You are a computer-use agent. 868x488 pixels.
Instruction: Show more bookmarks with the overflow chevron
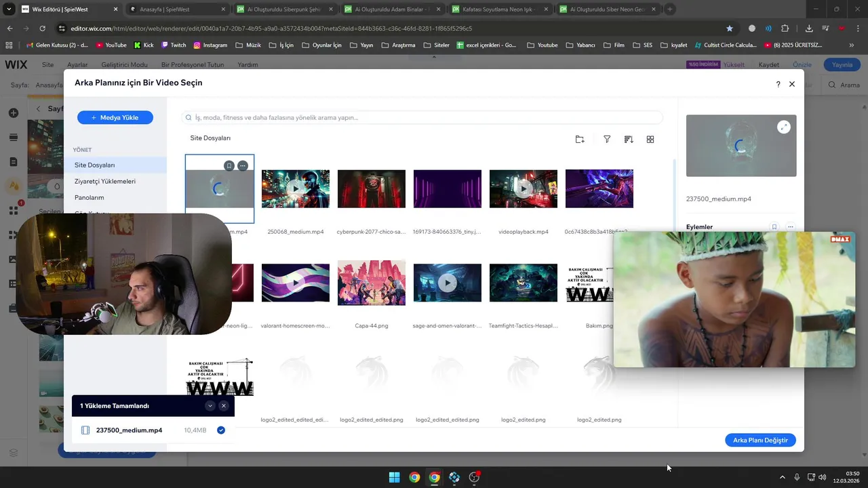click(x=852, y=45)
